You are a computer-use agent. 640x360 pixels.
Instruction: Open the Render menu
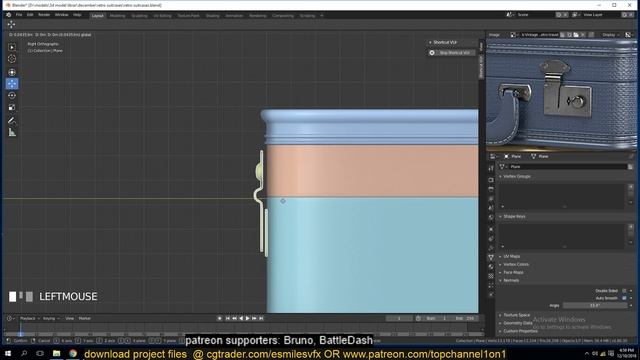coord(44,15)
